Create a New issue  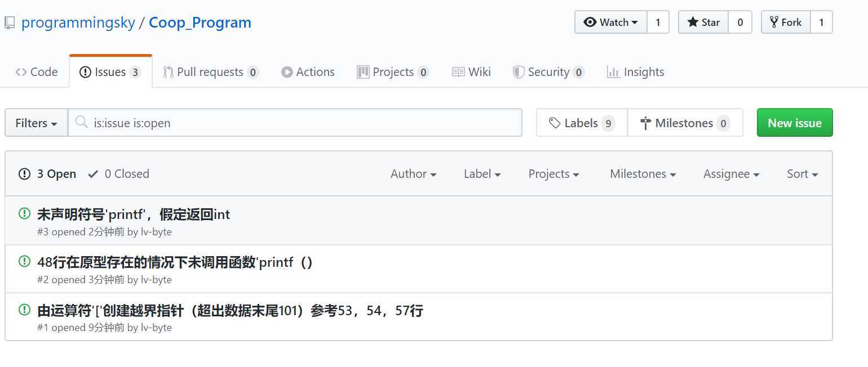point(794,123)
